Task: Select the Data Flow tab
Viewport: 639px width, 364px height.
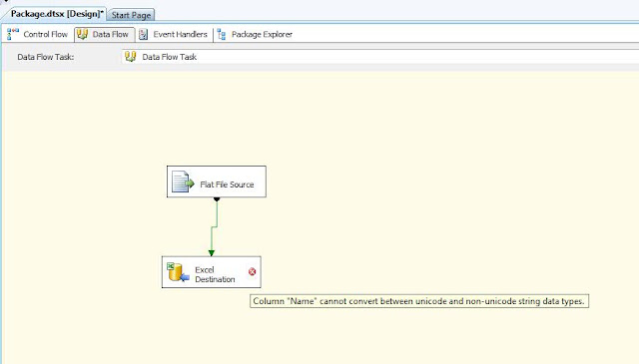Action: 105,35
